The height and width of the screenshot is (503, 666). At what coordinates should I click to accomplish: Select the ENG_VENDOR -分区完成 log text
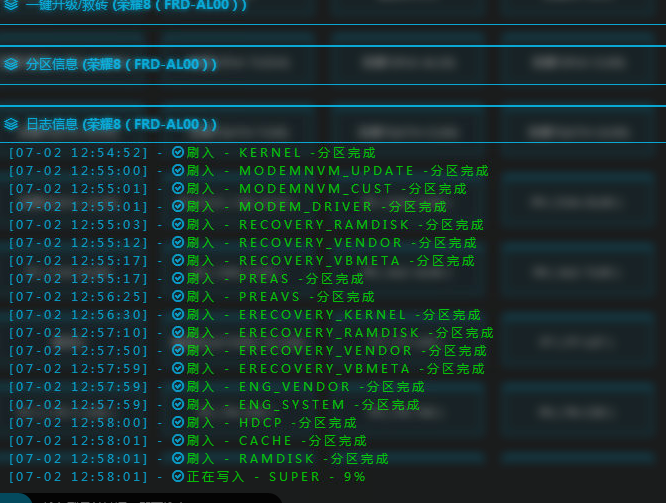[x=332, y=387]
